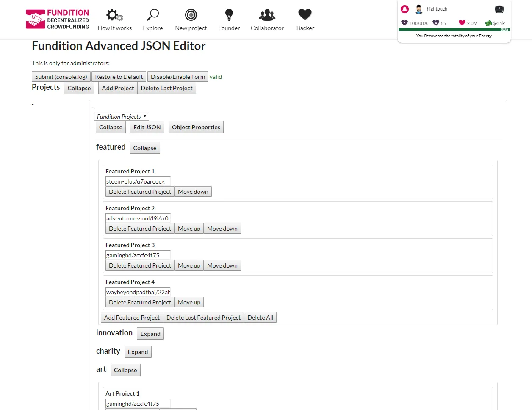Click the Backer menu label

[305, 28]
